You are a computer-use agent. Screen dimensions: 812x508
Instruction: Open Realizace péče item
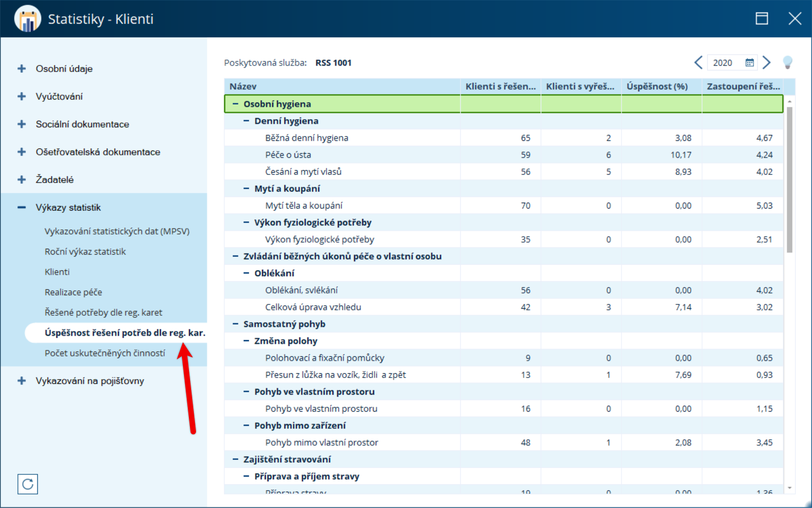73,292
